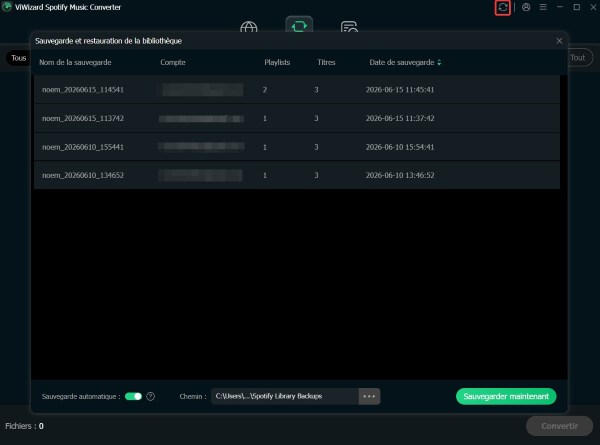600x445 pixels.
Task: Click the Tout button behind dialog
Action: coord(578,58)
